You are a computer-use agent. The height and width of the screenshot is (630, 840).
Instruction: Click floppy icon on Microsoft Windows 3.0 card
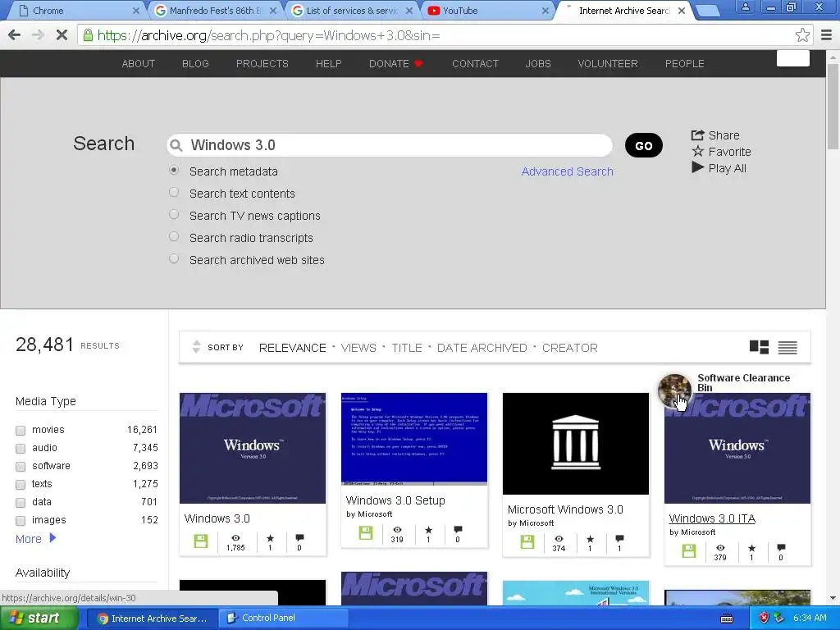527,541
